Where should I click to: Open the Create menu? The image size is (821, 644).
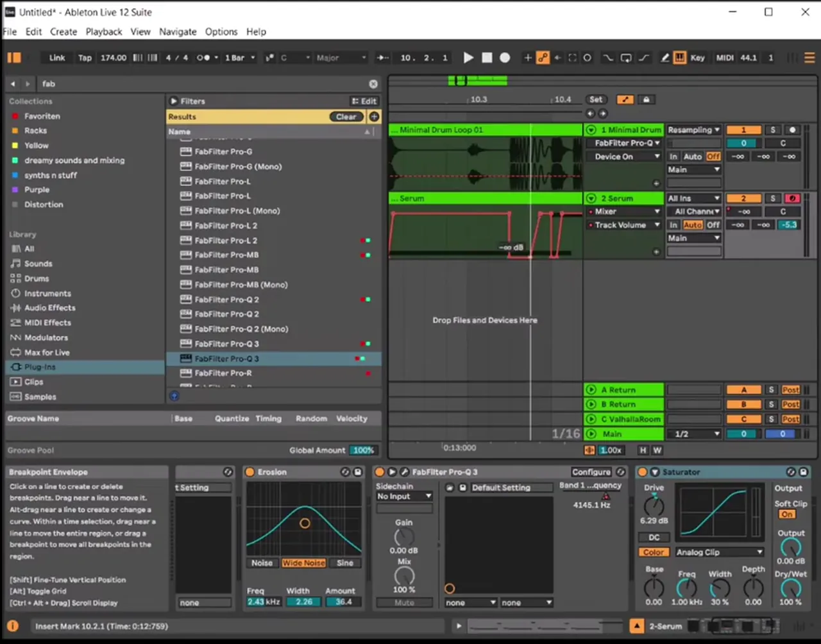coord(63,31)
